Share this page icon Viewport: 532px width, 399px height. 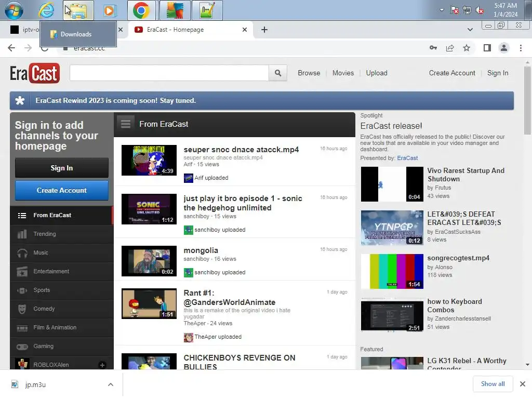(450, 48)
